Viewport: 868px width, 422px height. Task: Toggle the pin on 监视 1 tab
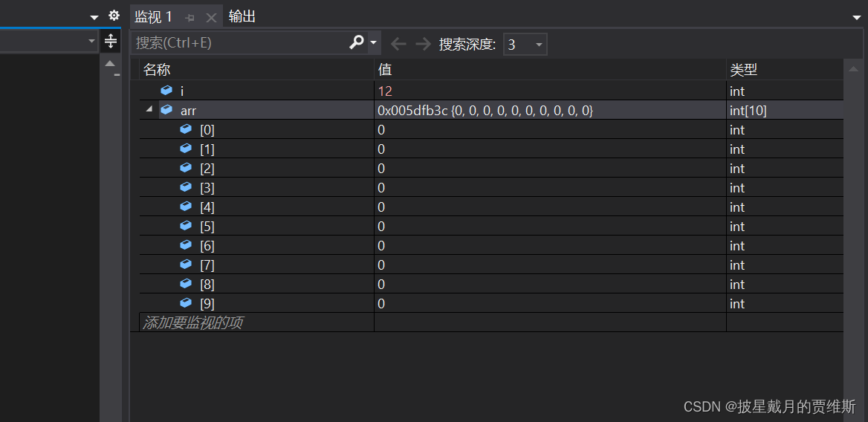pos(190,18)
